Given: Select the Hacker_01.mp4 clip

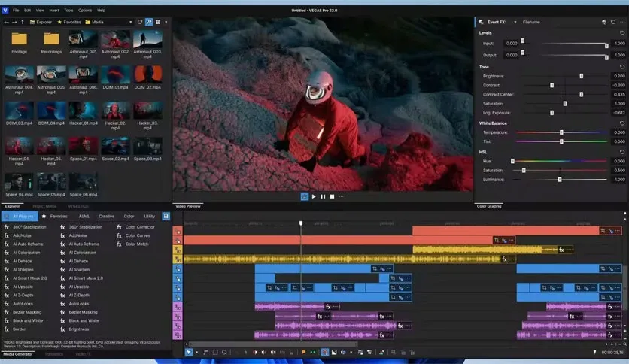Looking at the screenshot, I should (83, 114).
